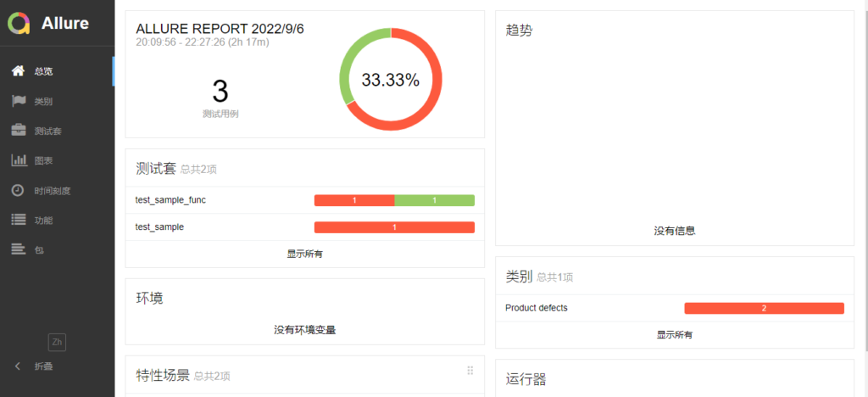Open the 测试套 menu label
This screenshot has height=397, width=868.
(47, 131)
